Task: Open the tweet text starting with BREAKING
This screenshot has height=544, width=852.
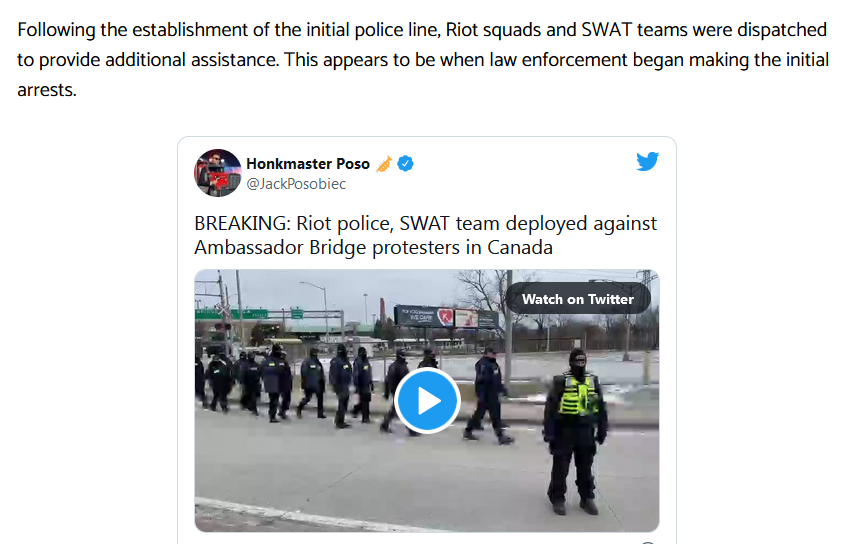Action: 425,235
